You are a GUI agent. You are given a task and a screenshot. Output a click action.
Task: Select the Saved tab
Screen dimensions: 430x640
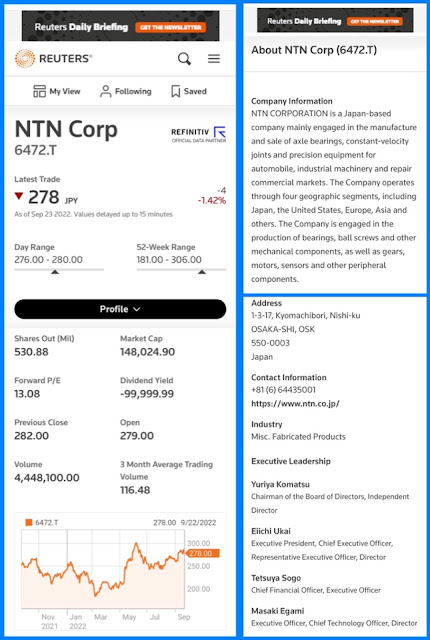(189, 91)
